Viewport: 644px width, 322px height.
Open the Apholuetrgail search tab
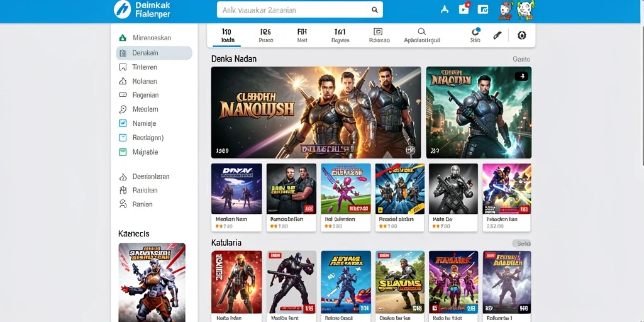point(422,36)
